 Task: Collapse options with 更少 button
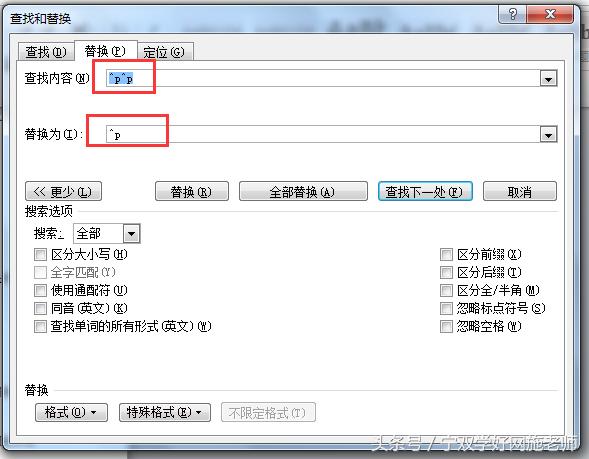click(63, 192)
